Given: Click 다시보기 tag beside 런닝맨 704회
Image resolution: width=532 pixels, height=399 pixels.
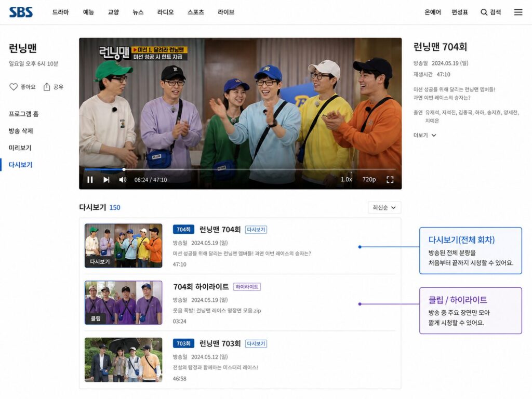Looking at the screenshot, I should pyautogui.click(x=256, y=230).
